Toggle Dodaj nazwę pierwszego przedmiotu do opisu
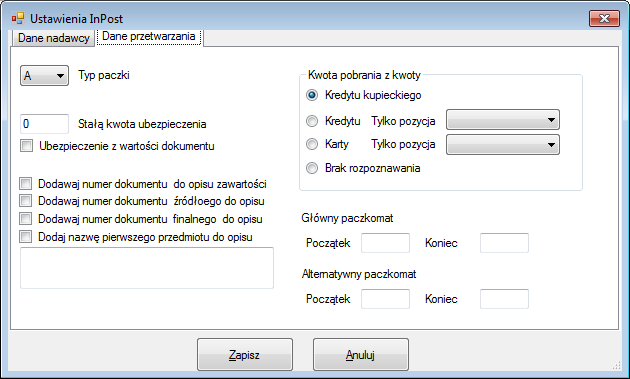The height and width of the screenshot is (379, 630). coord(25,237)
